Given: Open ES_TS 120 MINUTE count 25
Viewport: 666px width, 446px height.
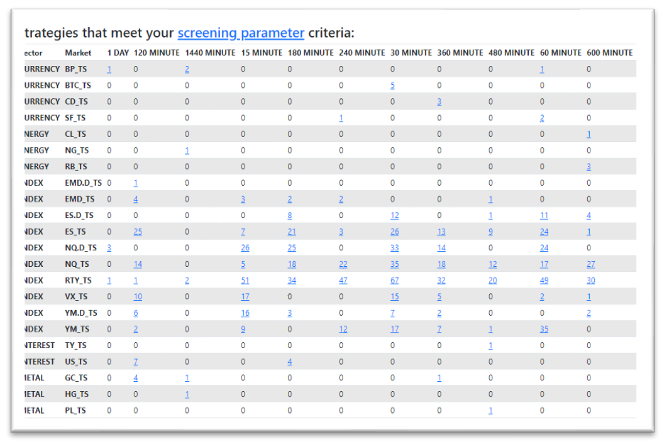Looking at the screenshot, I should pyautogui.click(x=138, y=232).
